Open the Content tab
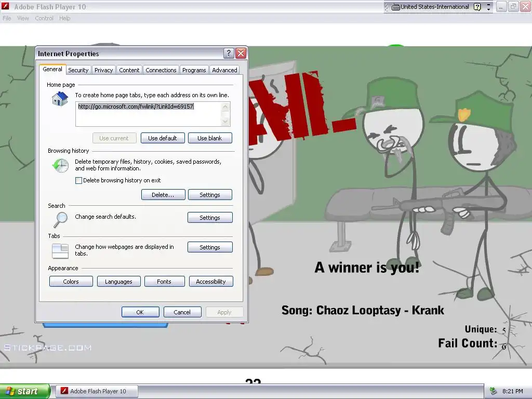Screen dimensions: 532x399 129,70
